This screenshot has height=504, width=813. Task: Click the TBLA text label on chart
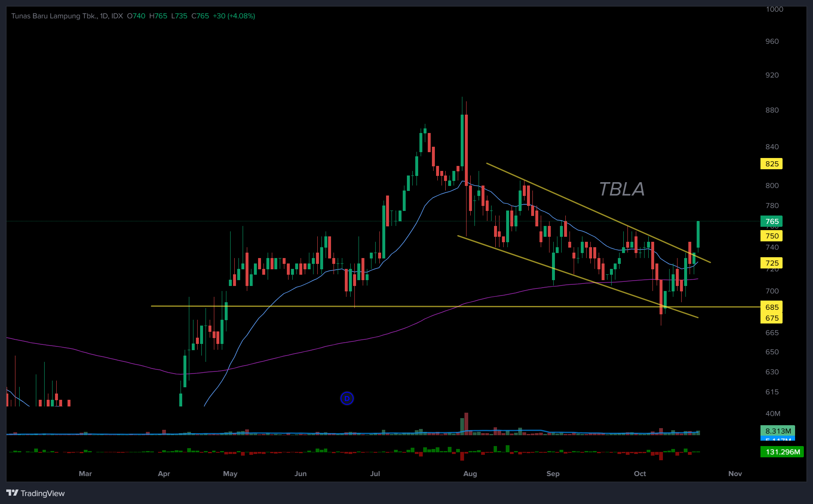622,189
